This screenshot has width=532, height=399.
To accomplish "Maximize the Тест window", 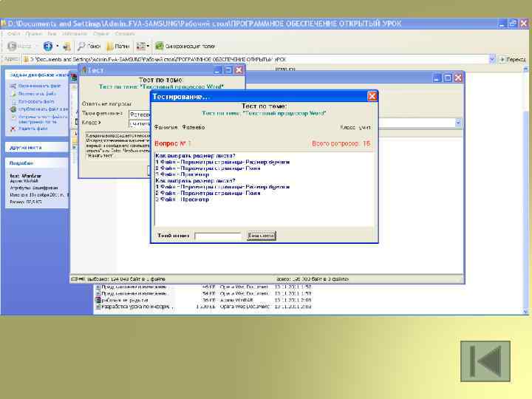I will click(x=228, y=70).
